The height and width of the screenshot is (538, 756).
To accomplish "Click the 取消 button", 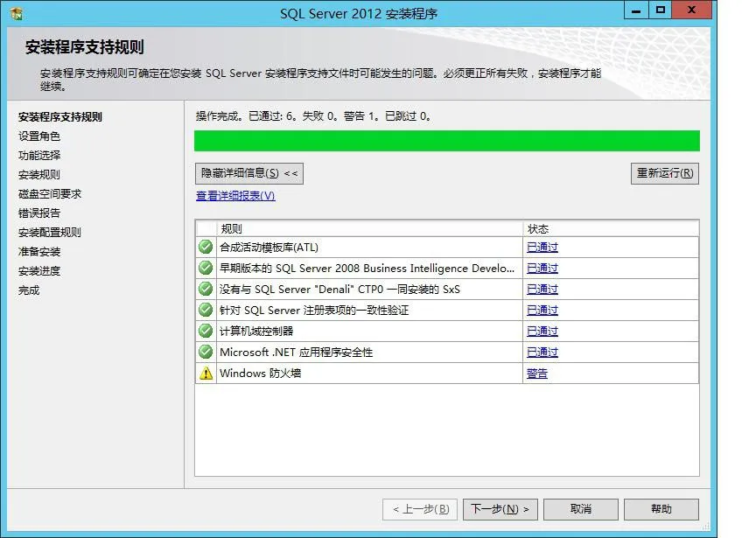I will click(580, 508).
